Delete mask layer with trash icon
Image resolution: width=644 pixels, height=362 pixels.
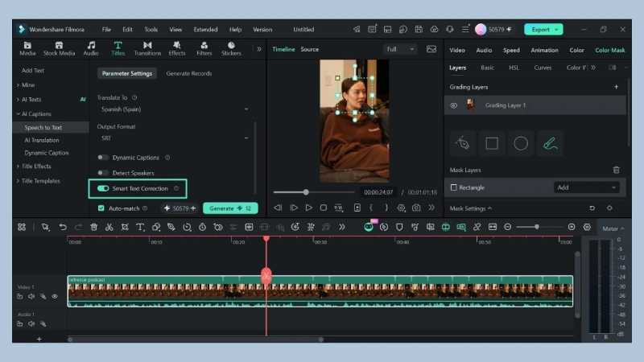[616, 170]
